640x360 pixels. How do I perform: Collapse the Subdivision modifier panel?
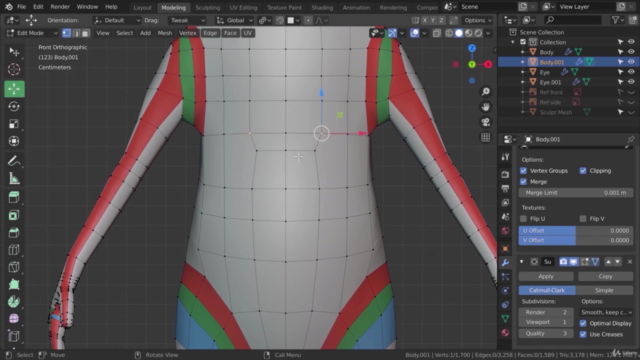pos(522,262)
